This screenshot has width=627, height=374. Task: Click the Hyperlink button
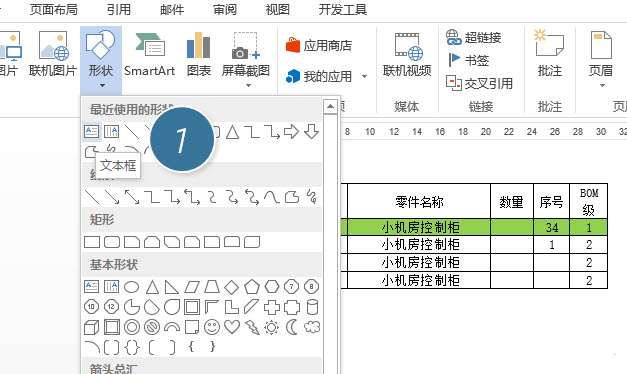pos(474,38)
